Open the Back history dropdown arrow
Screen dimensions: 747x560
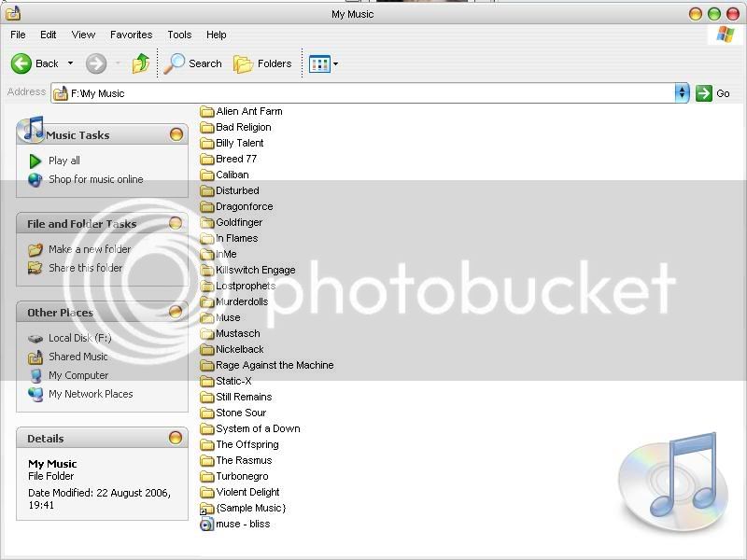71,63
